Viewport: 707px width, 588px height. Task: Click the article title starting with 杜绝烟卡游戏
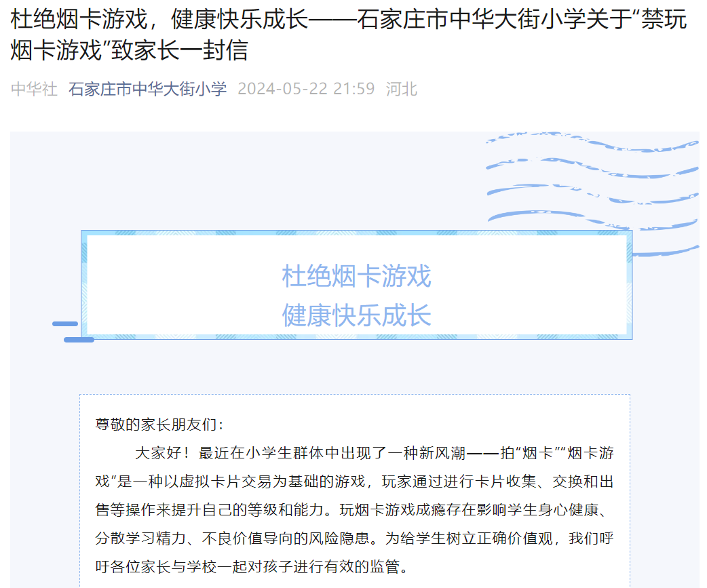348,34
